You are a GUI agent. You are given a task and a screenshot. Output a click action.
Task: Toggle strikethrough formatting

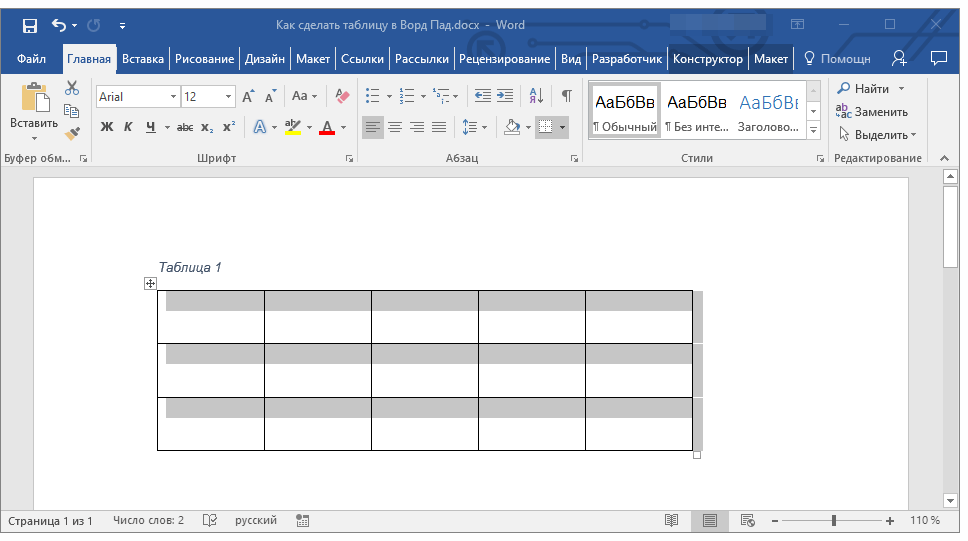185,127
